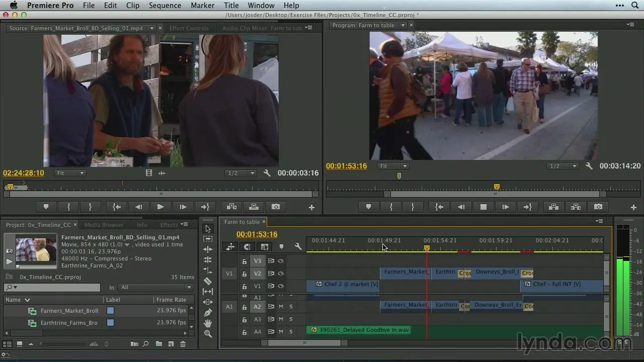Select the Pen tool in the tools panel
The width and height of the screenshot is (644, 362).
[208, 313]
